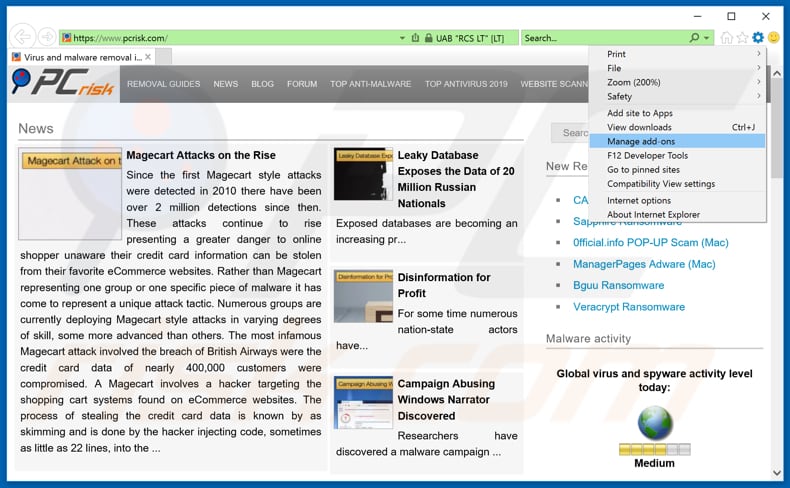
Task: Close the Virus and malware removal tab
Action: pos(148,57)
